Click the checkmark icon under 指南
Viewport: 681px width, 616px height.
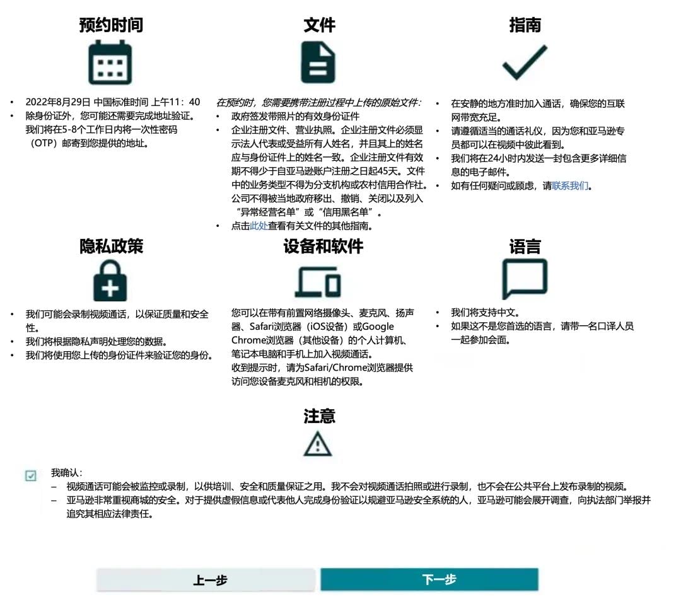tap(524, 62)
